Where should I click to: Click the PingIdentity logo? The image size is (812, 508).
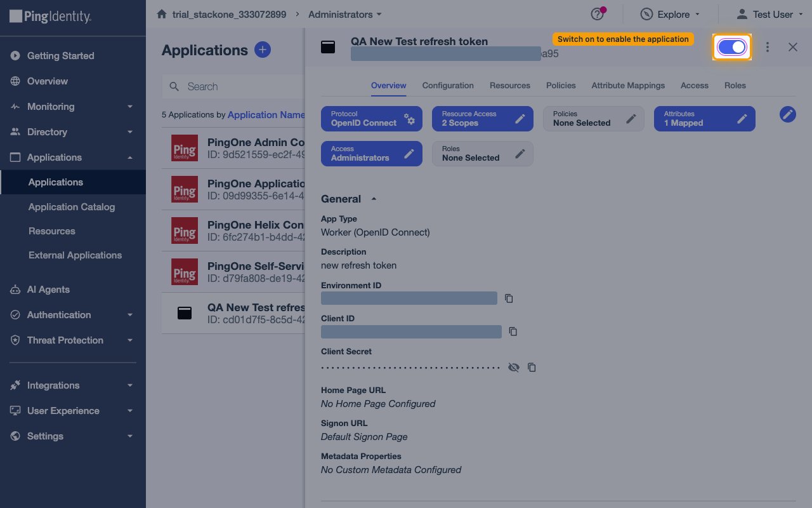coord(51,17)
